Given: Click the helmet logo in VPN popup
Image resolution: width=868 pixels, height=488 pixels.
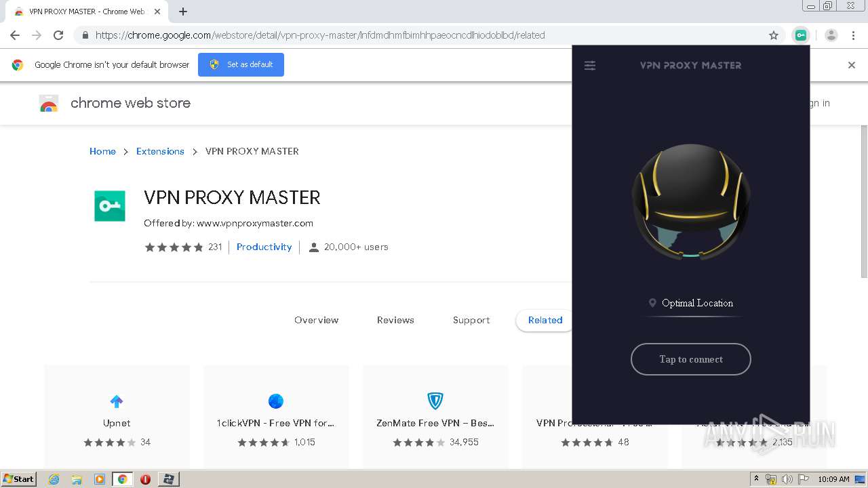Looking at the screenshot, I should 691,202.
